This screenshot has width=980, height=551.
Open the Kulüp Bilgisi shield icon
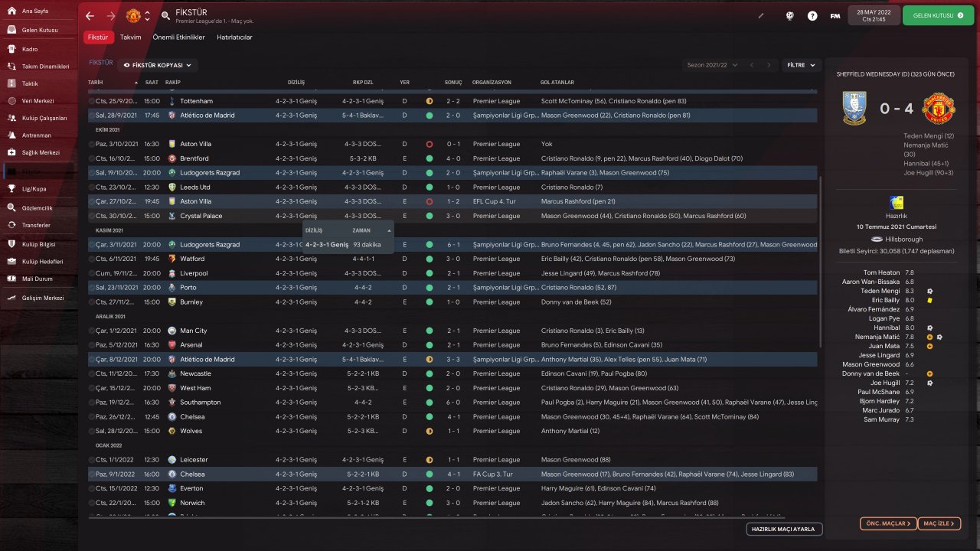click(12, 244)
